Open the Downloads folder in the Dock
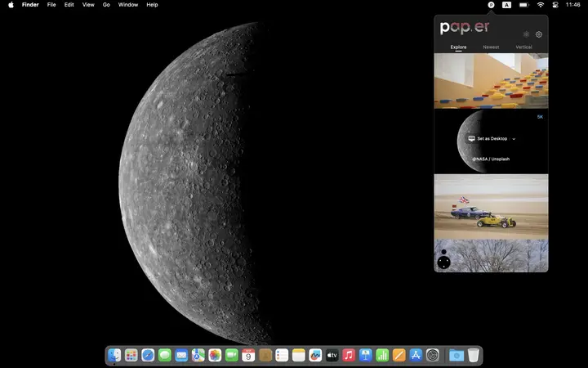The image size is (588, 368). [x=457, y=355]
